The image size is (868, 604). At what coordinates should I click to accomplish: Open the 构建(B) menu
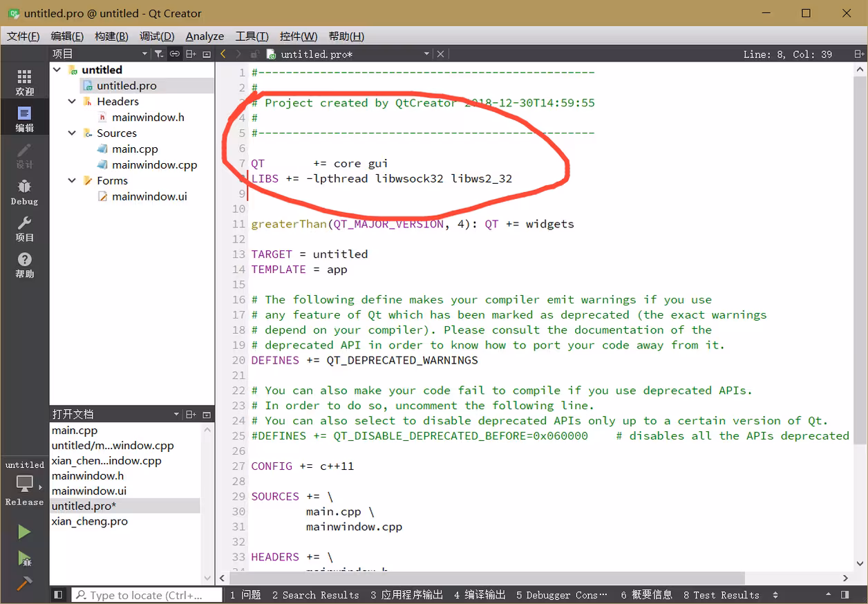(x=111, y=37)
